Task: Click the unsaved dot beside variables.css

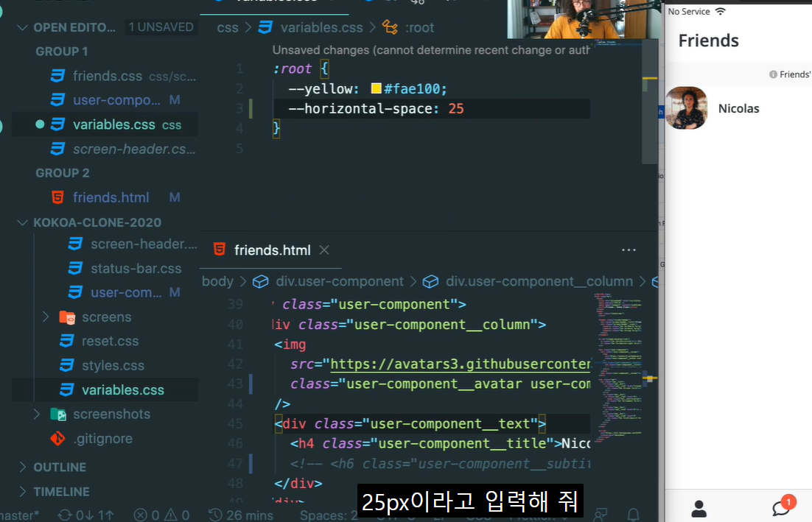Action: click(x=39, y=124)
